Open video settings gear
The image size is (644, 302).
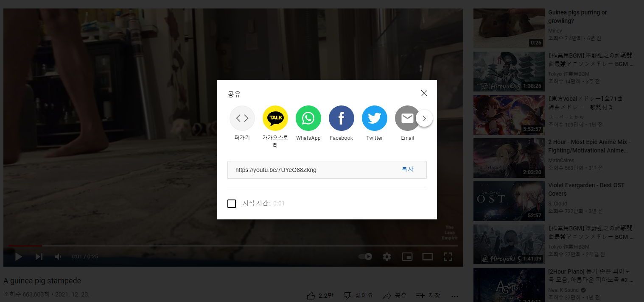click(x=387, y=257)
